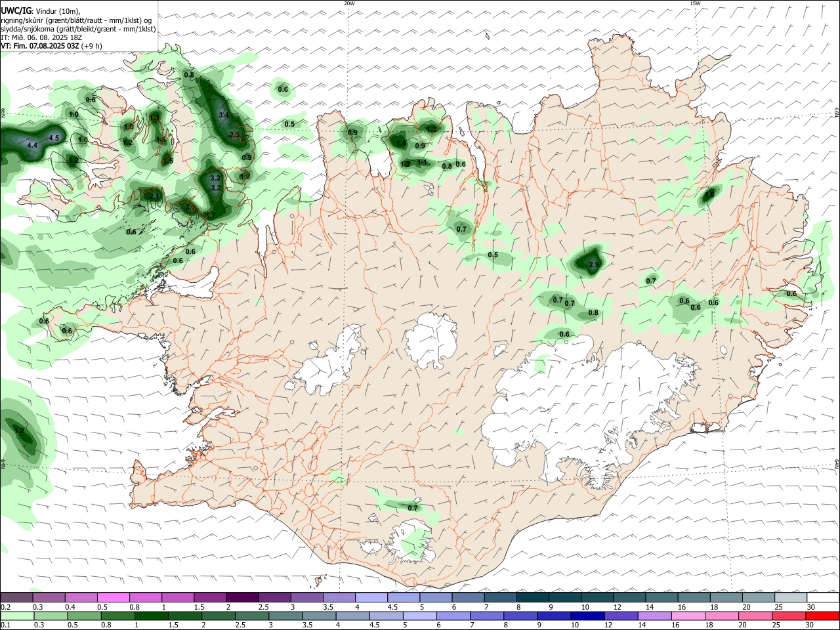
Task: Click the 15W longitude label
Action: click(695, 3)
